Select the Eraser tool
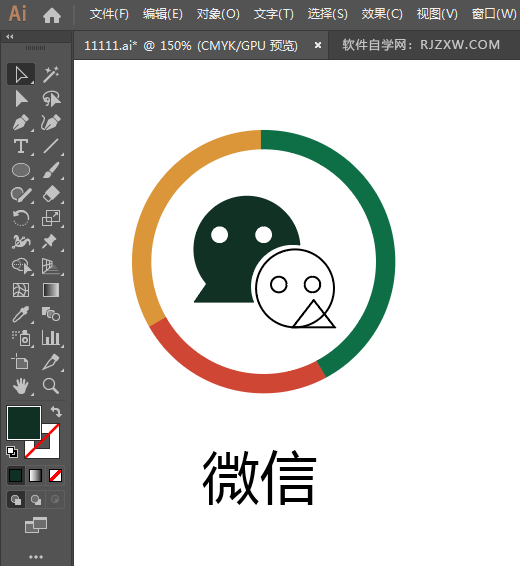Screen dimensions: 520x566 pos(51,195)
